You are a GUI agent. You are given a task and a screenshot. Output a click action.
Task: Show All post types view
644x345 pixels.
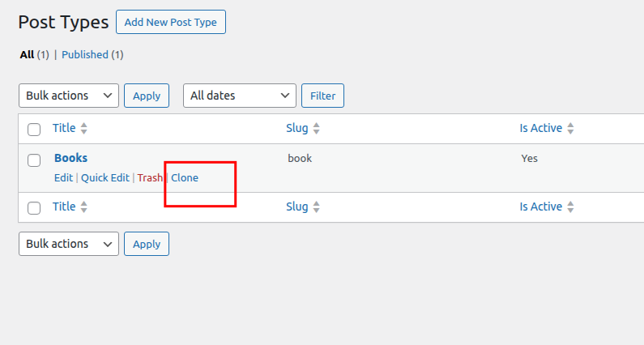[x=27, y=54]
